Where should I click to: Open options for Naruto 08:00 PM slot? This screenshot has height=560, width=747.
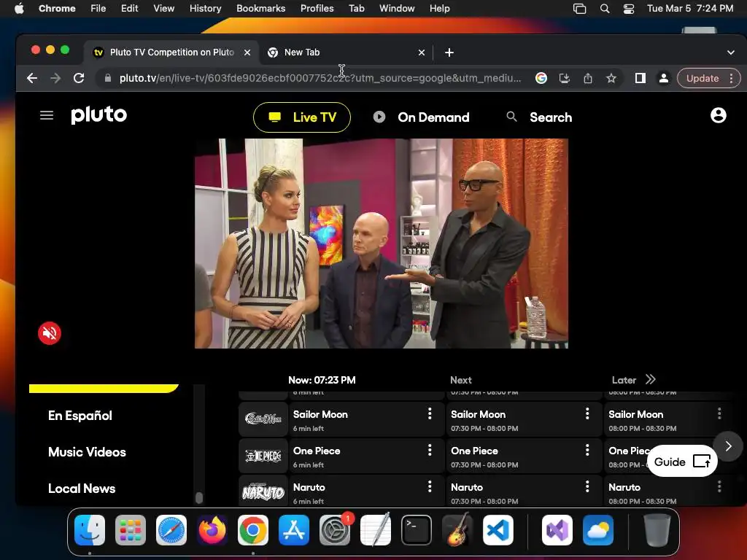(x=719, y=486)
